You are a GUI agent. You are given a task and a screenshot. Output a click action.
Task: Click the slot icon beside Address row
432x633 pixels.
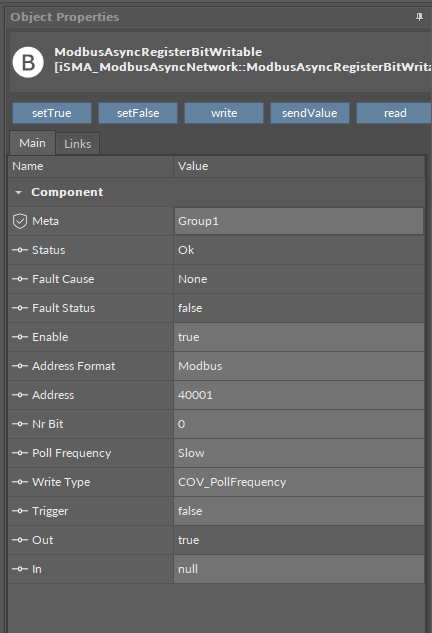click(x=20, y=395)
